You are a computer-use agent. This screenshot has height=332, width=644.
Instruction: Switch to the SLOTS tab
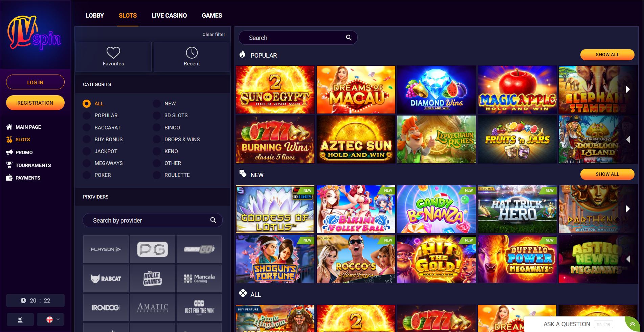(128, 16)
